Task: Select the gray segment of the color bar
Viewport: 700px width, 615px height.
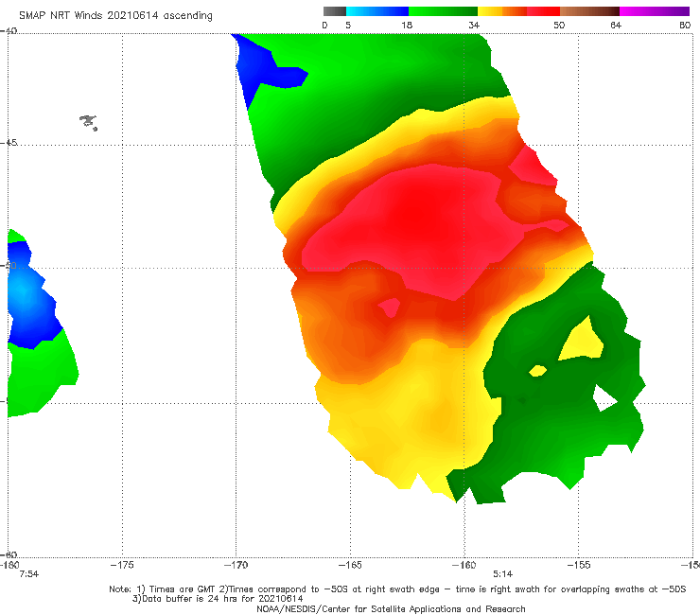Action: pyautogui.click(x=335, y=11)
